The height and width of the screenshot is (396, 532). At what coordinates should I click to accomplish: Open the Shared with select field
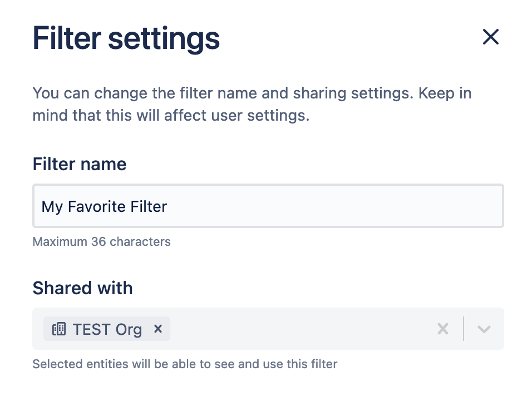[301, 329]
